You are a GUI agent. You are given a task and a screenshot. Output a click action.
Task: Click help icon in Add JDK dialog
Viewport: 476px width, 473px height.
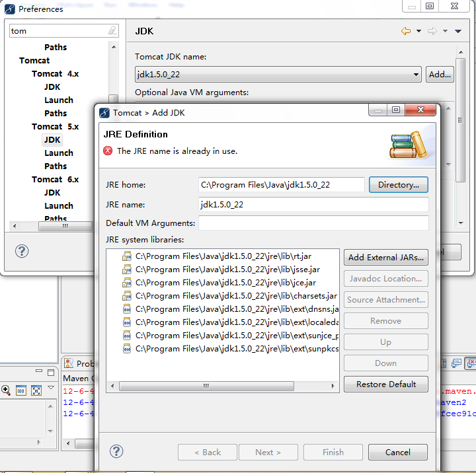point(116,451)
